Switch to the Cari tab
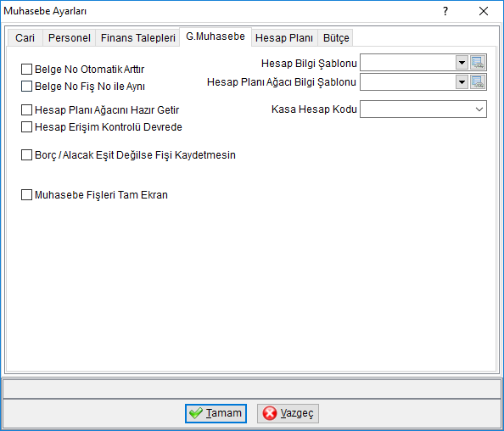Viewport: 504px width, 431px height. click(25, 38)
